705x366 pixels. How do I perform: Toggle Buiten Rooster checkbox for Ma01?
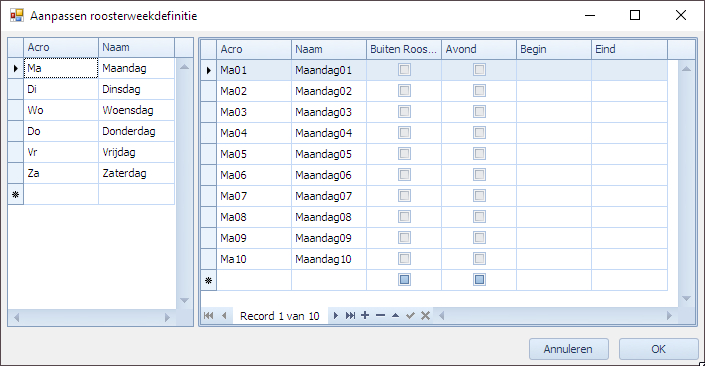pyautogui.click(x=404, y=70)
